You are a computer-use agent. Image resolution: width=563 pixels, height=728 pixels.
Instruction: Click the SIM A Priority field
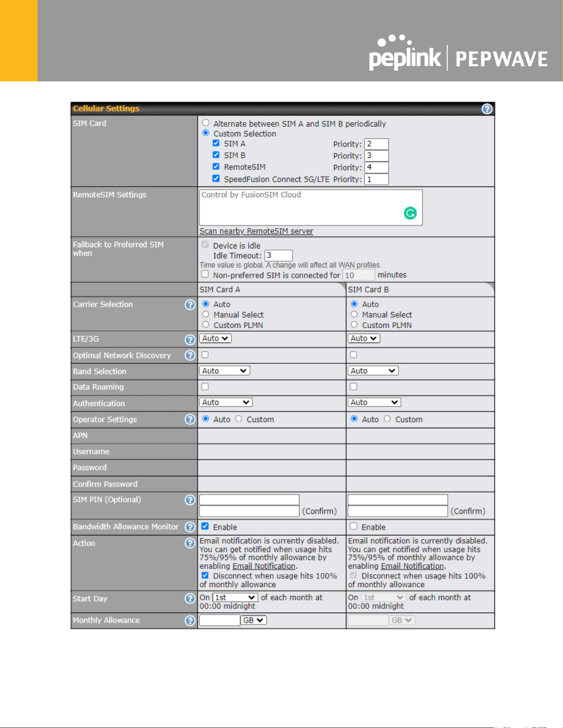[376, 144]
